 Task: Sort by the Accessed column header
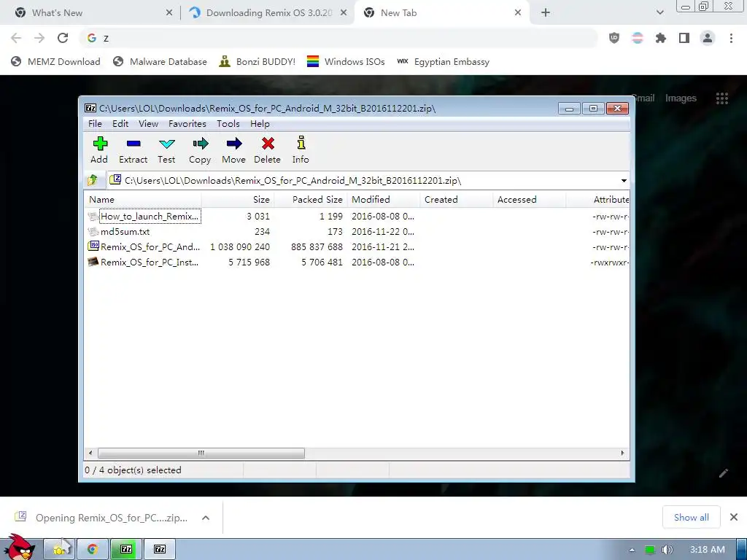[530, 200]
